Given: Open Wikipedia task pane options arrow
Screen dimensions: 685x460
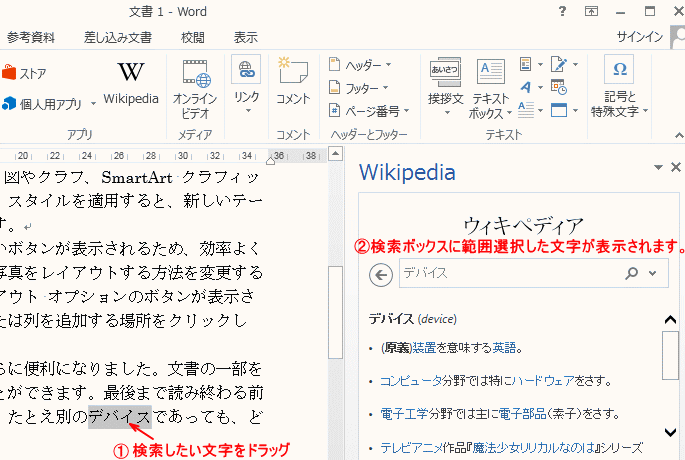Looking at the screenshot, I should click(658, 167).
